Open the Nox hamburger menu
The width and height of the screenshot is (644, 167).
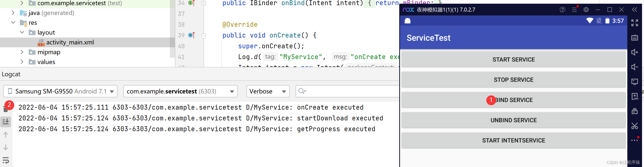tap(575, 10)
